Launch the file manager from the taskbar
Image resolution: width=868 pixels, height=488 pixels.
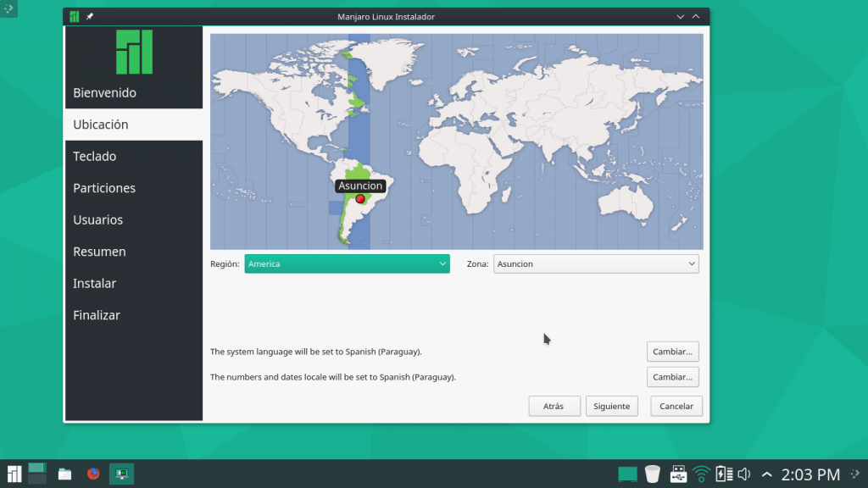[64, 474]
